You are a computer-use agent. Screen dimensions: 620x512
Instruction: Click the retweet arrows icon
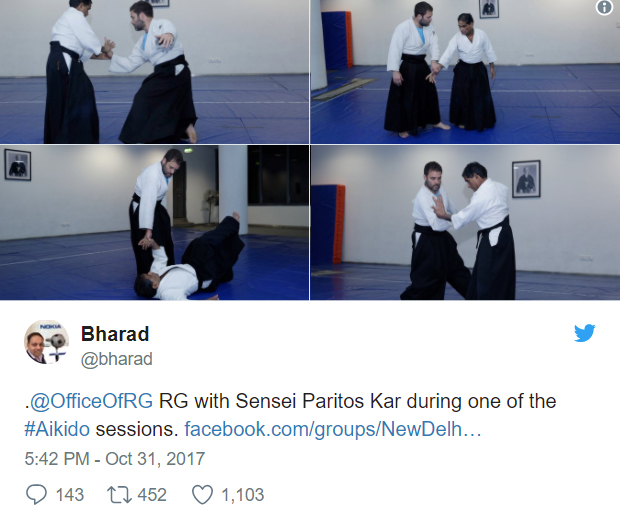pos(119,495)
